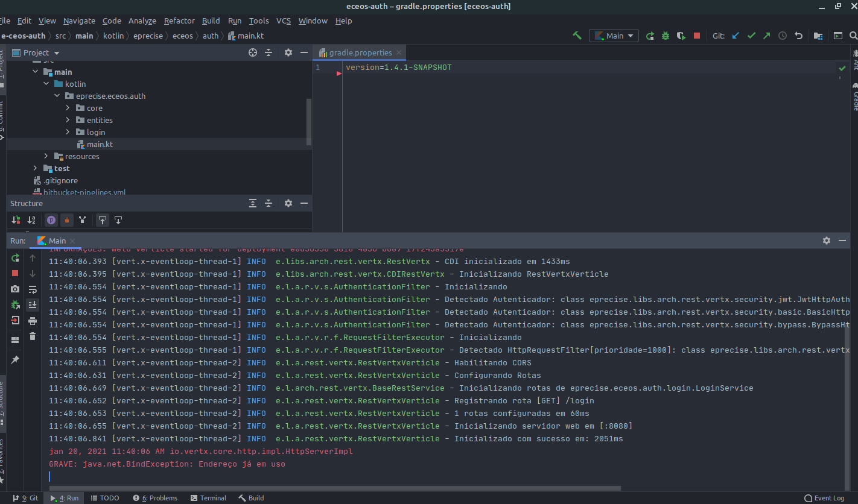This screenshot has height=504, width=858.
Task: Click the Git Rollback undo icon
Action: [x=798, y=36]
